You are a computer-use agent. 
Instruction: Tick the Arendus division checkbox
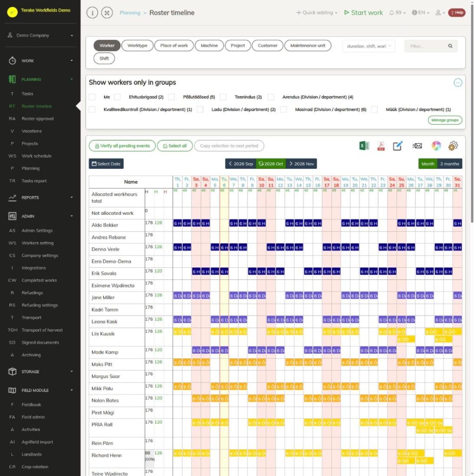click(x=271, y=97)
